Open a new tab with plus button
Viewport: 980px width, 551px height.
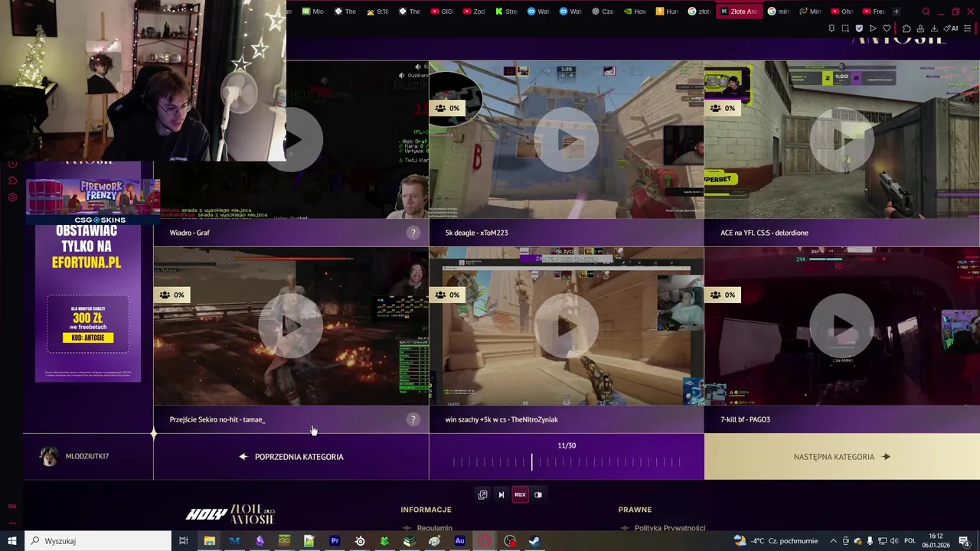[897, 11]
